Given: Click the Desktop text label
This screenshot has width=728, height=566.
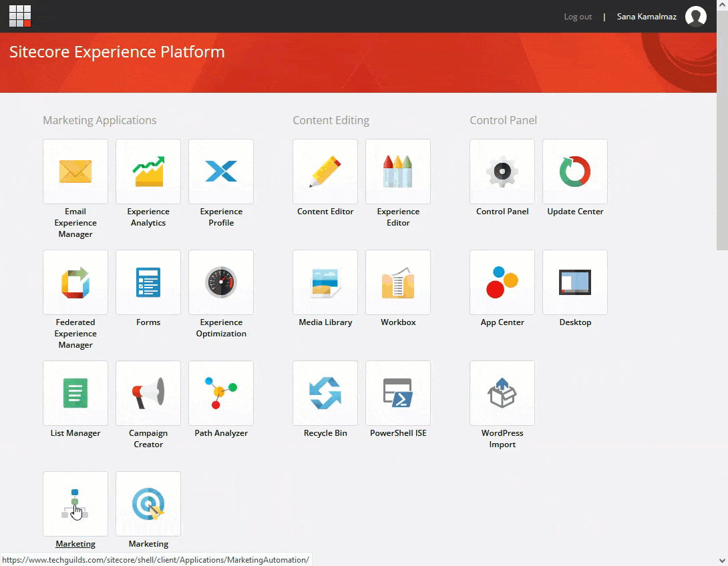Looking at the screenshot, I should [x=575, y=322].
